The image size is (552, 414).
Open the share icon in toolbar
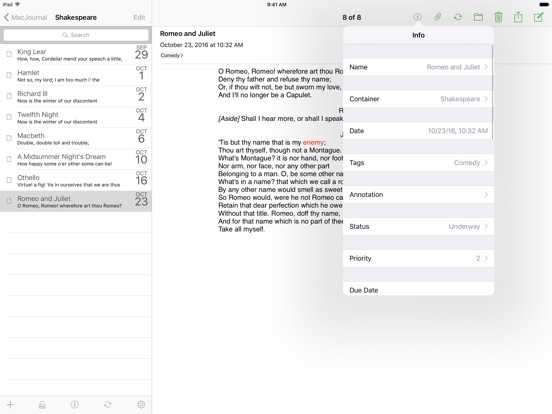point(518,17)
